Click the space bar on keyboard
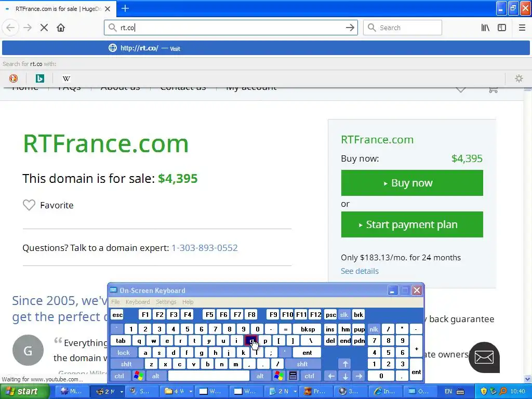 [209, 376]
